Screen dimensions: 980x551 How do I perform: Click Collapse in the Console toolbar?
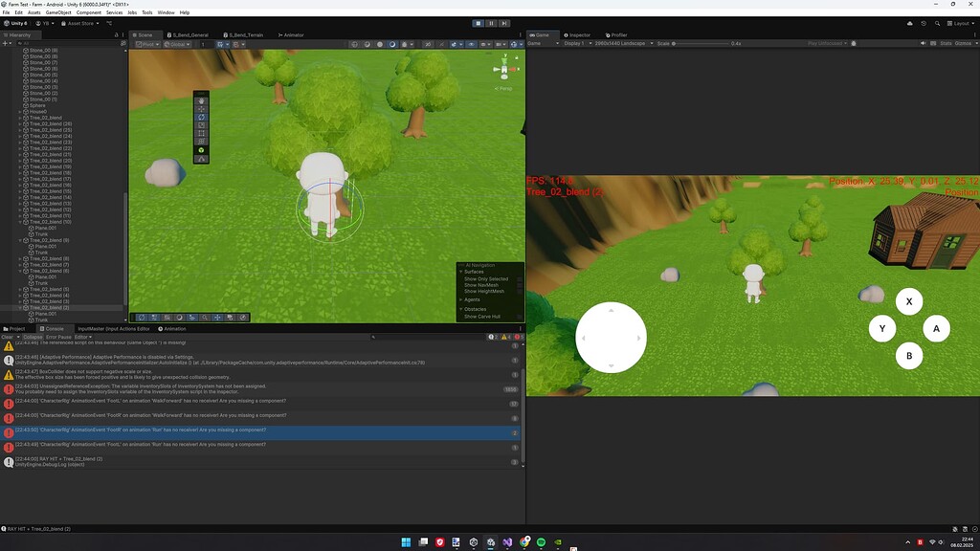coord(33,337)
